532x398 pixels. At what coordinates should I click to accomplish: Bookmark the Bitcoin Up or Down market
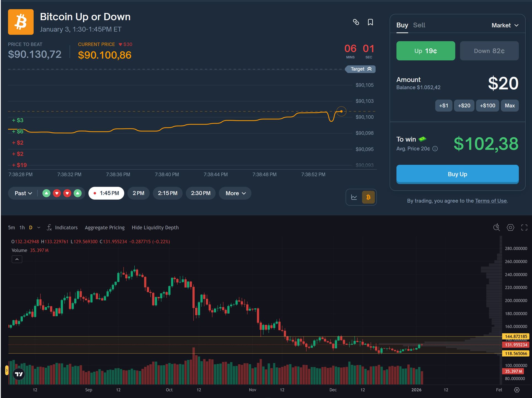coord(370,22)
